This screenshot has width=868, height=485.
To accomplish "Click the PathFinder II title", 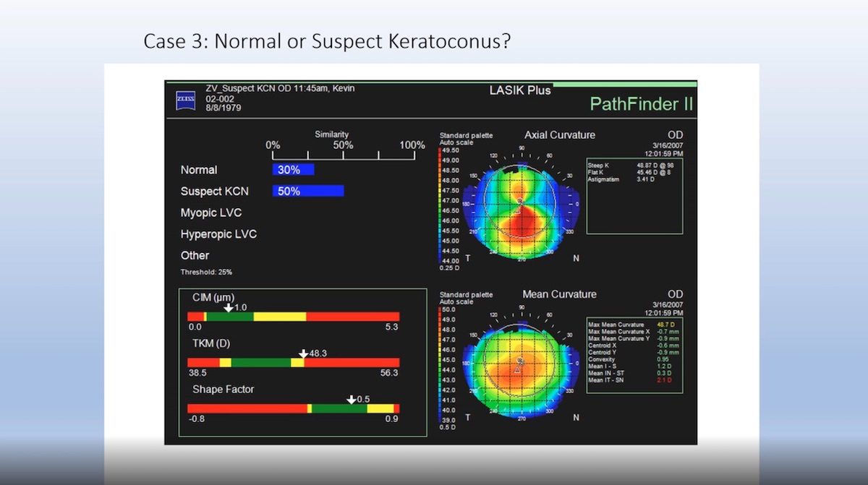I will coord(641,104).
